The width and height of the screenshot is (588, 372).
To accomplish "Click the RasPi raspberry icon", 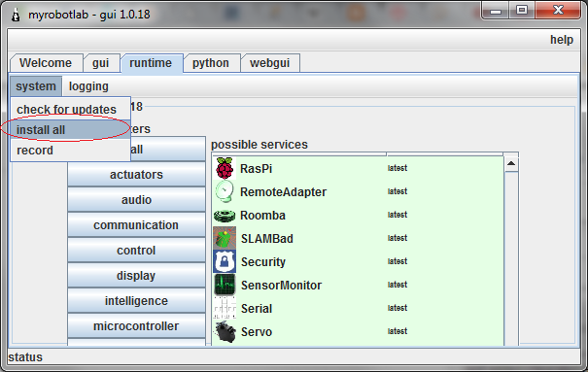I will (x=225, y=169).
